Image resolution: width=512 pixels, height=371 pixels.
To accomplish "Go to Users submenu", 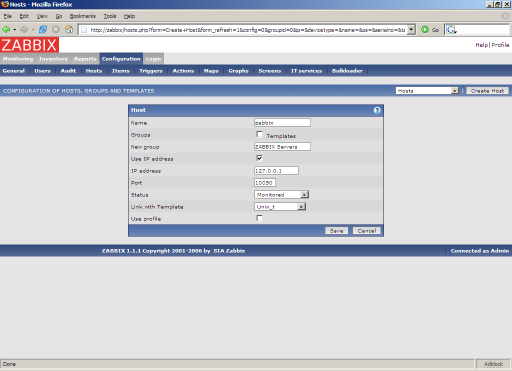I will coord(42,71).
